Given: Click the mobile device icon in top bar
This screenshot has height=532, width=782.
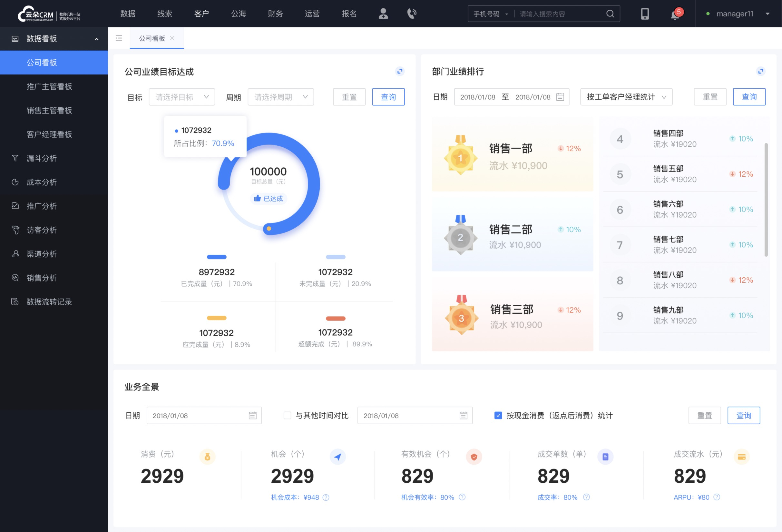Looking at the screenshot, I should point(644,14).
